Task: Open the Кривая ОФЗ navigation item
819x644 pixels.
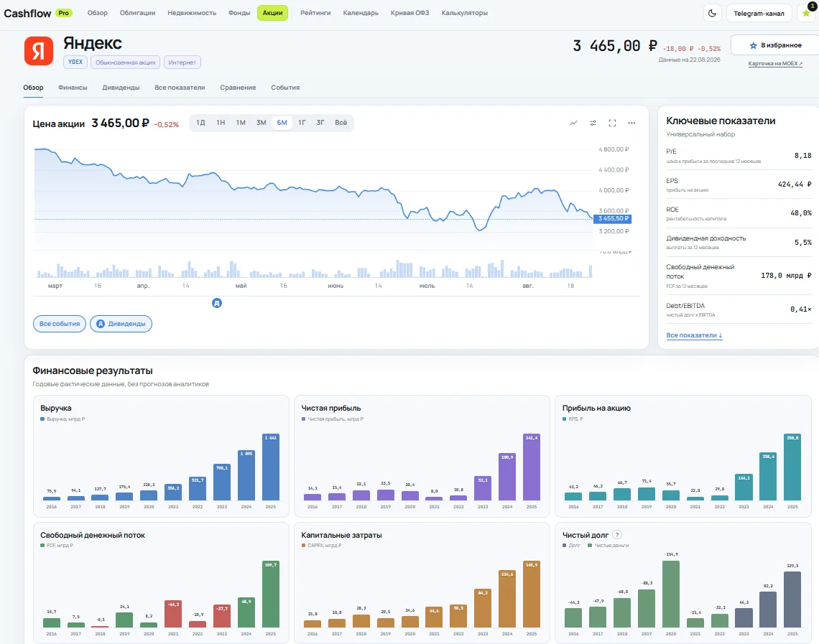Action: 410,13
